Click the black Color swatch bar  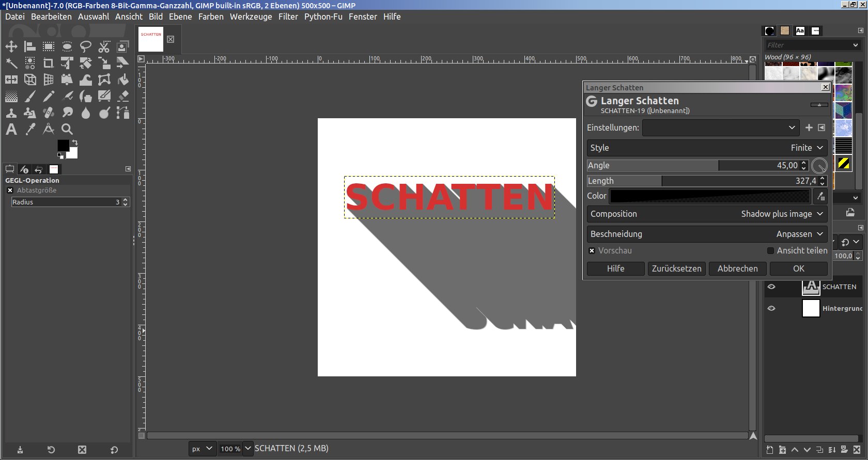pyautogui.click(x=709, y=196)
